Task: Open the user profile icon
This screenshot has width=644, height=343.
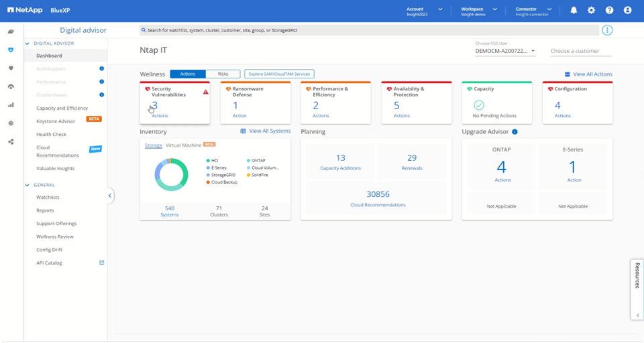Action: pos(627,10)
